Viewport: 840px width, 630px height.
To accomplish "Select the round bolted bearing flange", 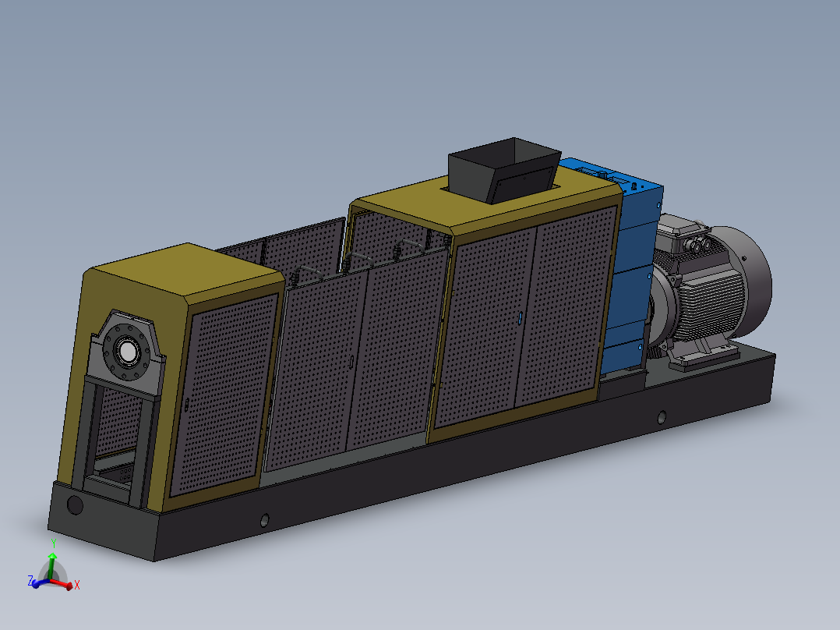I will click(x=128, y=352).
